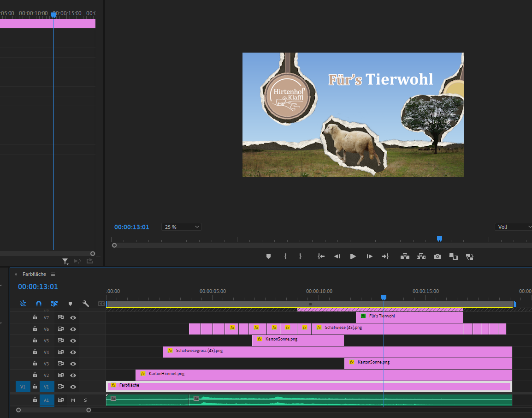Image resolution: width=532 pixels, height=418 pixels.
Task: Click the Program Monitor playhead marker
Action: [x=439, y=239]
